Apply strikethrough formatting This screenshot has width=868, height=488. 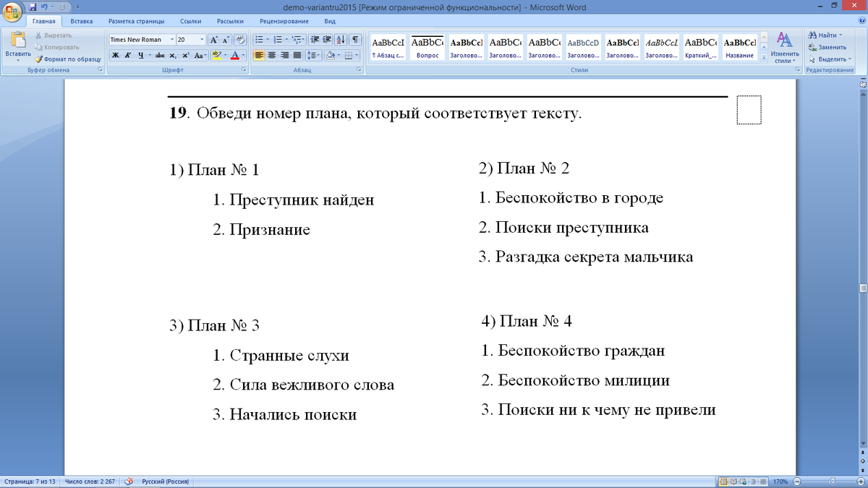160,55
